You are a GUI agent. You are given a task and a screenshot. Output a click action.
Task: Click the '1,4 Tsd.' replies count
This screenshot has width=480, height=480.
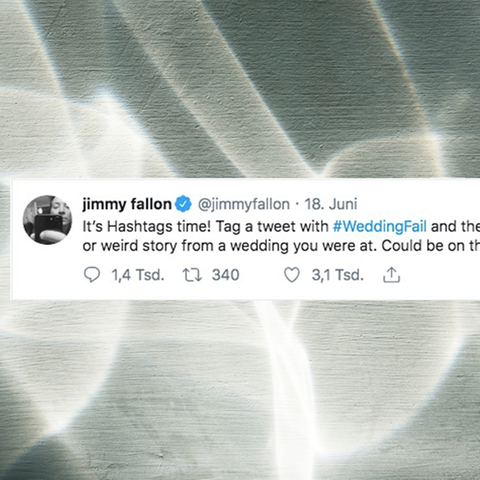138,275
